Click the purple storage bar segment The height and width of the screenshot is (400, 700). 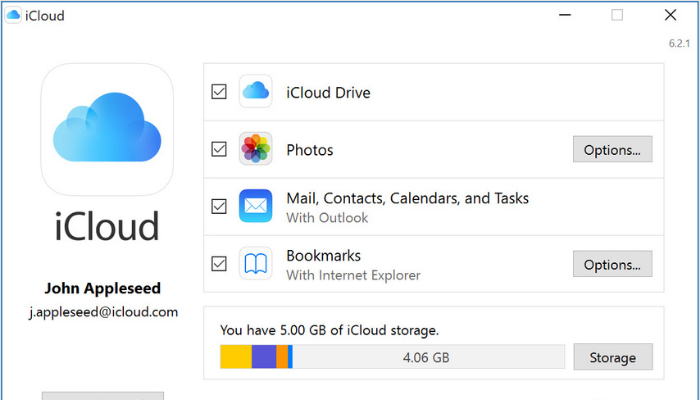point(264,357)
